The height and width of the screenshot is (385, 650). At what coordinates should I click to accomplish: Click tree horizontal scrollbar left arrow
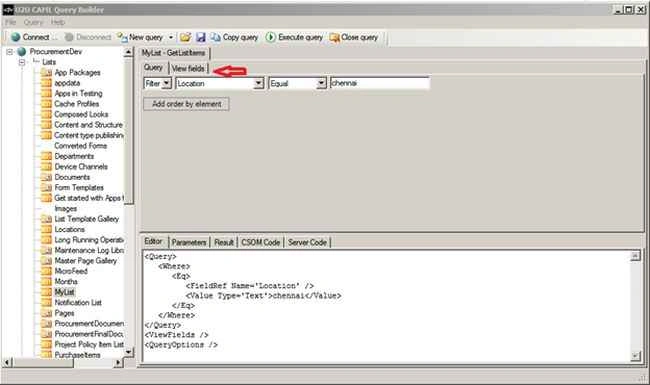pyautogui.click(x=7, y=363)
